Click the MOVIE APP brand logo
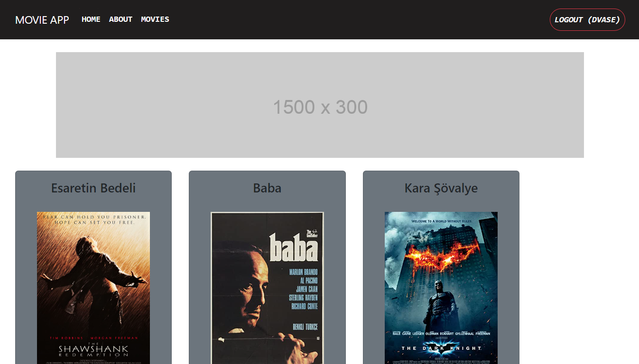The image size is (639, 364). coord(42,20)
